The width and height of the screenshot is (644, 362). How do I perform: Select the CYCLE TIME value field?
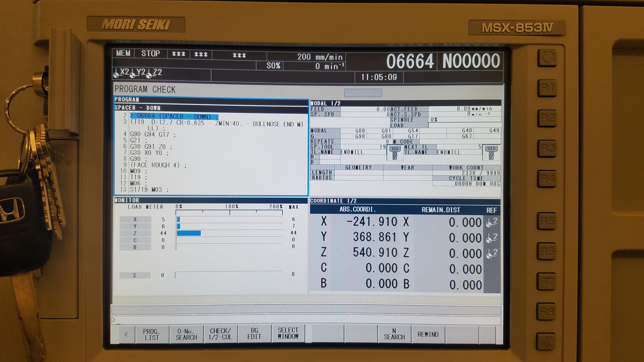467,184
